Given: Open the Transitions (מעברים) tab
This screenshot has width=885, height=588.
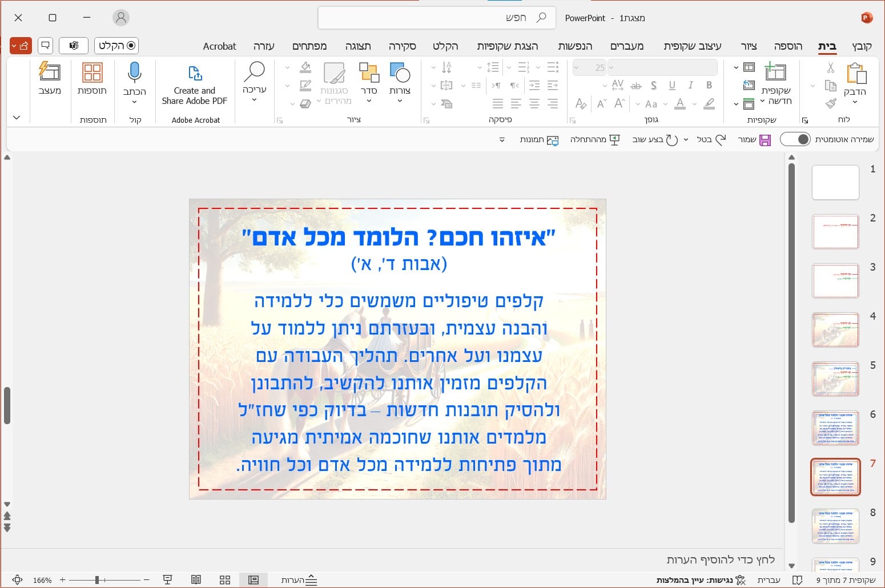Looking at the screenshot, I should pos(627,46).
